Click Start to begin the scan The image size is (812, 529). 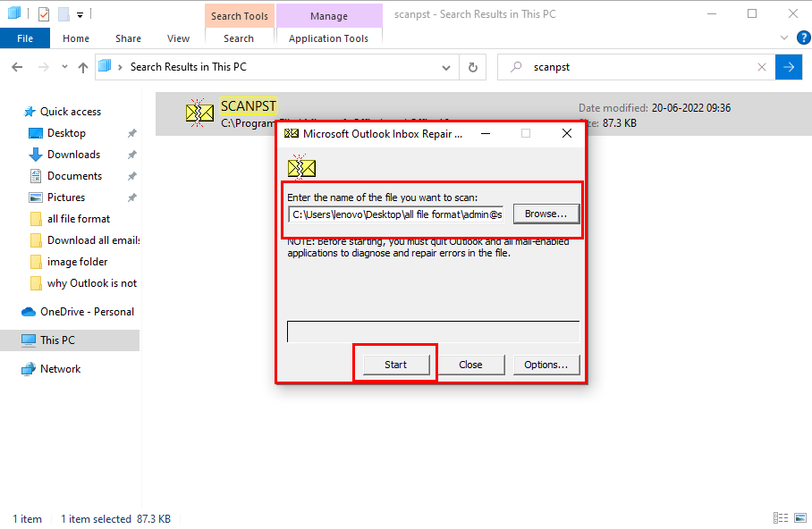[396, 365]
